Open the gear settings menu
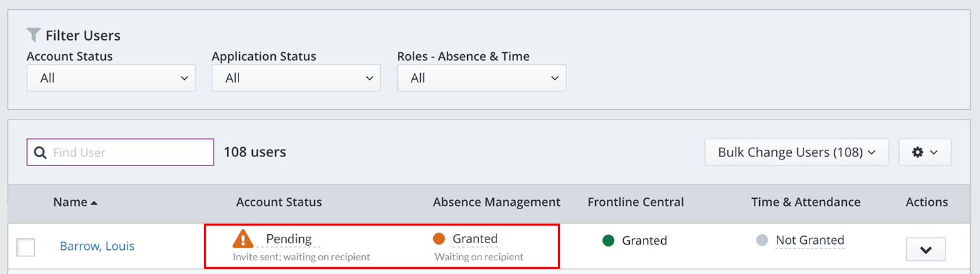 [924, 152]
